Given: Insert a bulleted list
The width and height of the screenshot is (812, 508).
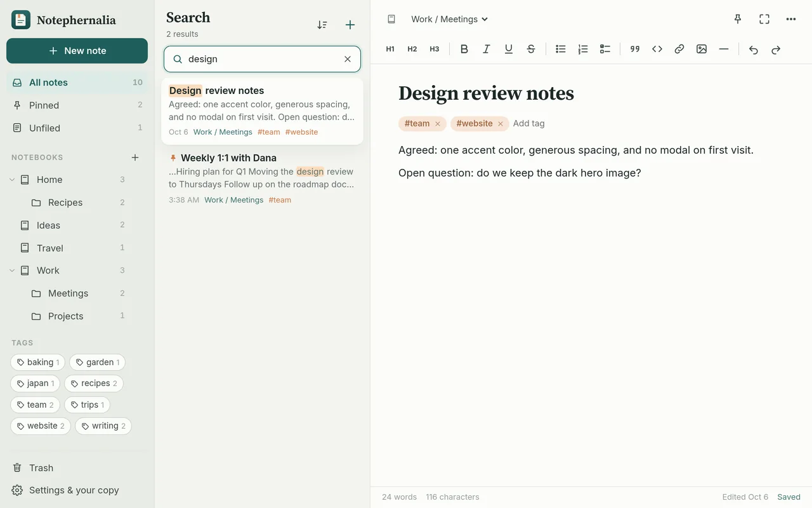Looking at the screenshot, I should tap(561, 49).
